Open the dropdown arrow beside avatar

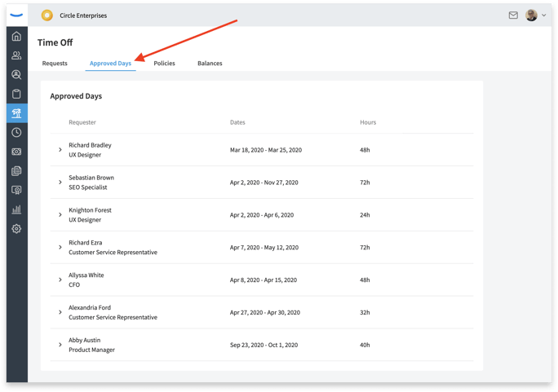(x=544, y=15)
